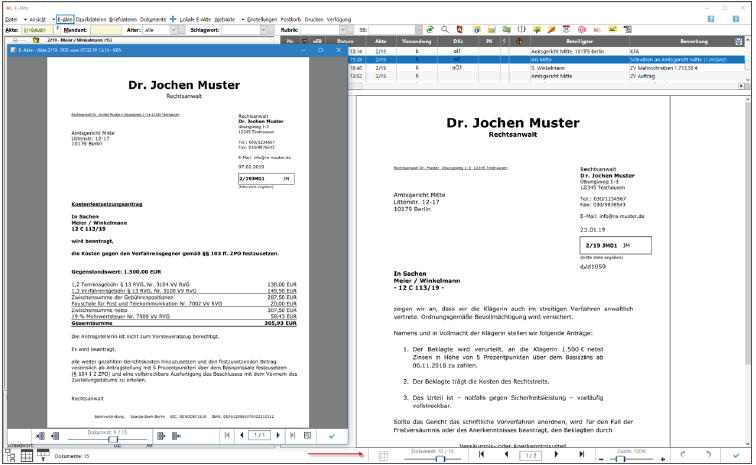Click the zoom-in plus button

click(662, 458)
